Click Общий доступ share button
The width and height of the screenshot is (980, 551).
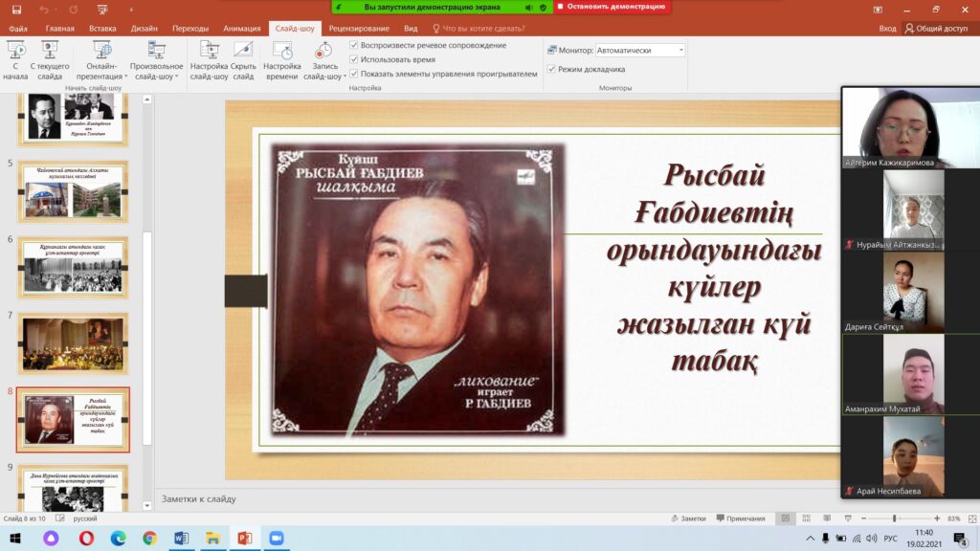pyautogui.click(x=936, y=28)
